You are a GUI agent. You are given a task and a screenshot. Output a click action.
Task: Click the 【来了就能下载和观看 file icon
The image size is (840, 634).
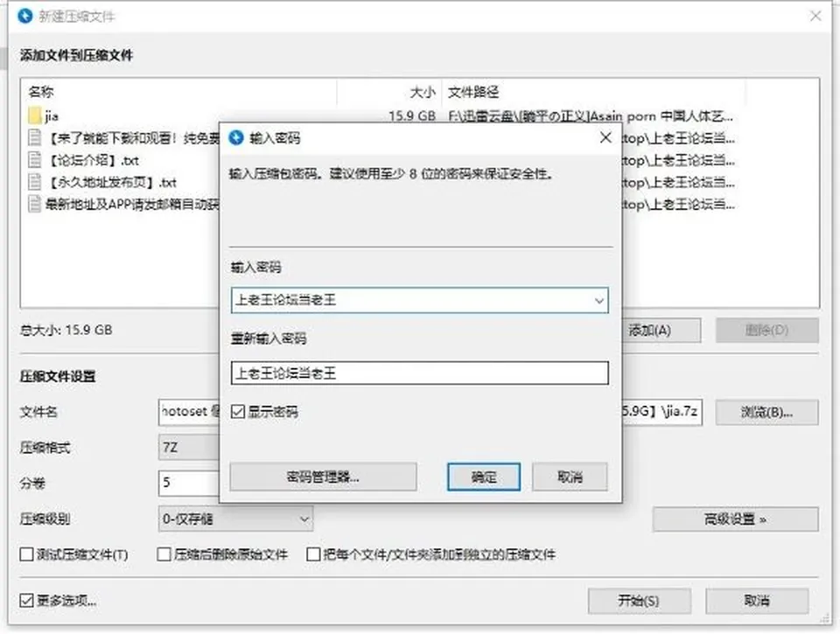[35, 137]
